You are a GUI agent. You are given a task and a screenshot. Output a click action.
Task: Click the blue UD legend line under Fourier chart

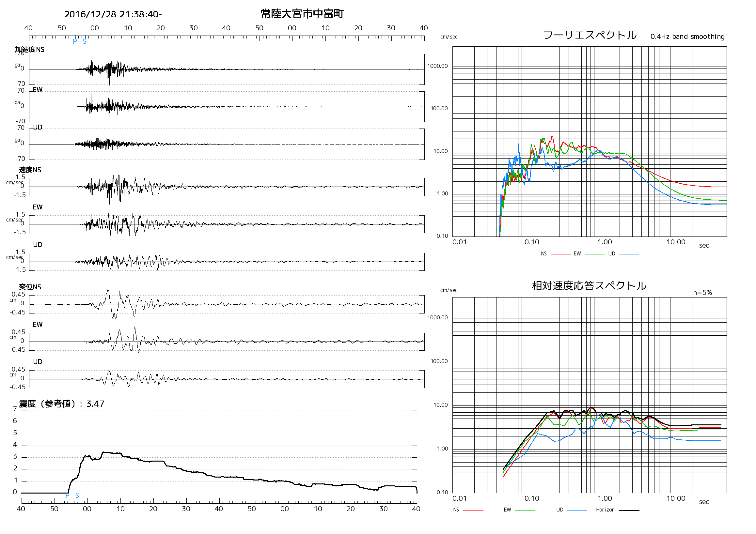pos(629,254)
